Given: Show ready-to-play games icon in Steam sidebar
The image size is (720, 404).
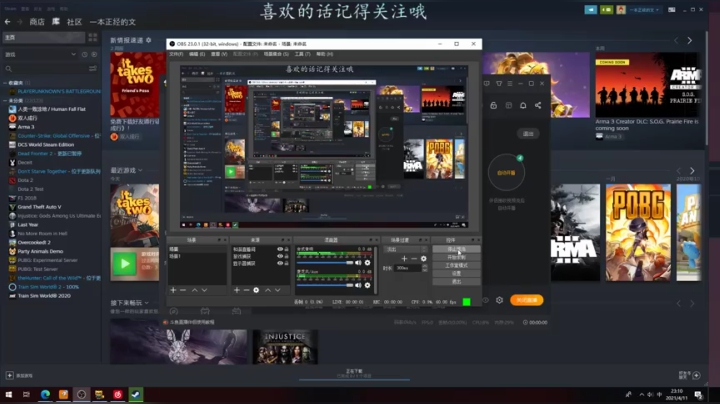Looking at the screenshot, I should click(94, 54).
